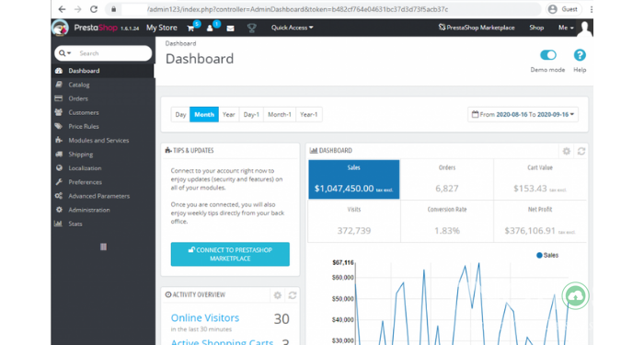
Task: Select the Conversion Rate metric tile
Action: 447,222
